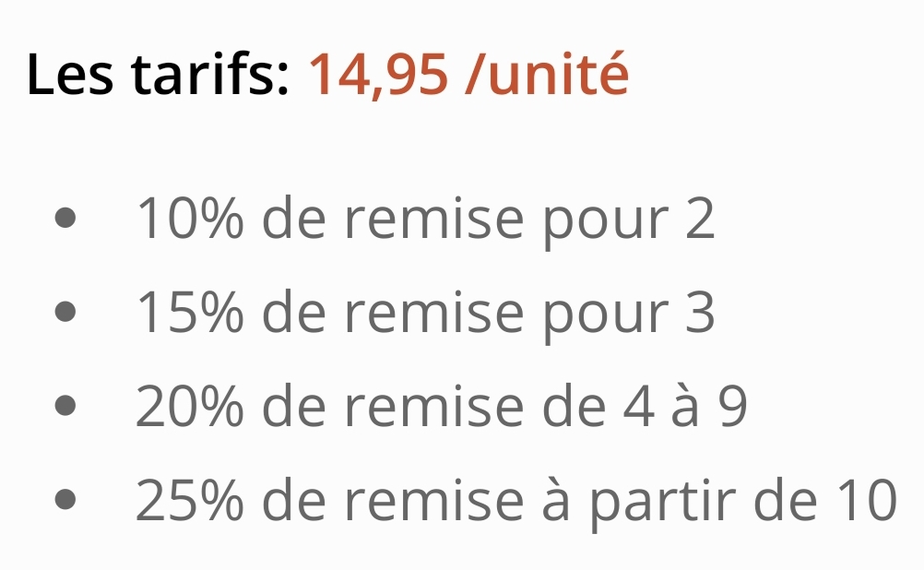Click the bullet point before 15% discount
Screen dimensions: 924x570
65,314
